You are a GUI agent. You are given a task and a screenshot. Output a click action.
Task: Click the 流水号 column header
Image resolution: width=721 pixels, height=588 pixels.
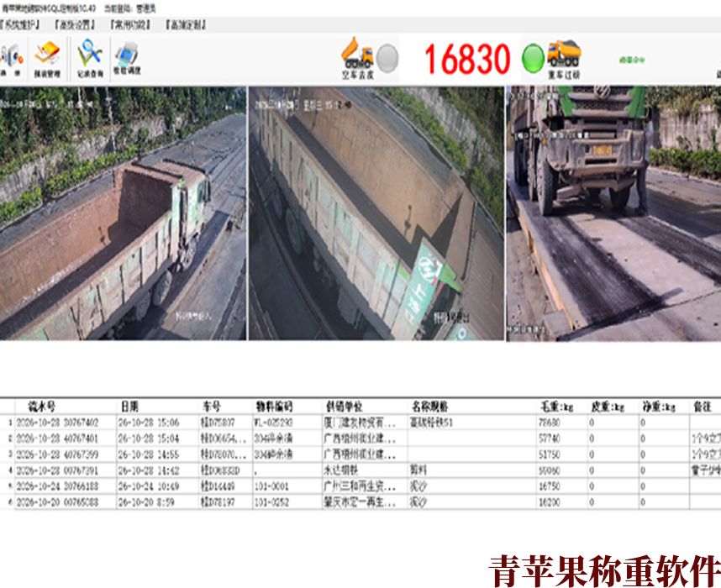pos(42,407)
